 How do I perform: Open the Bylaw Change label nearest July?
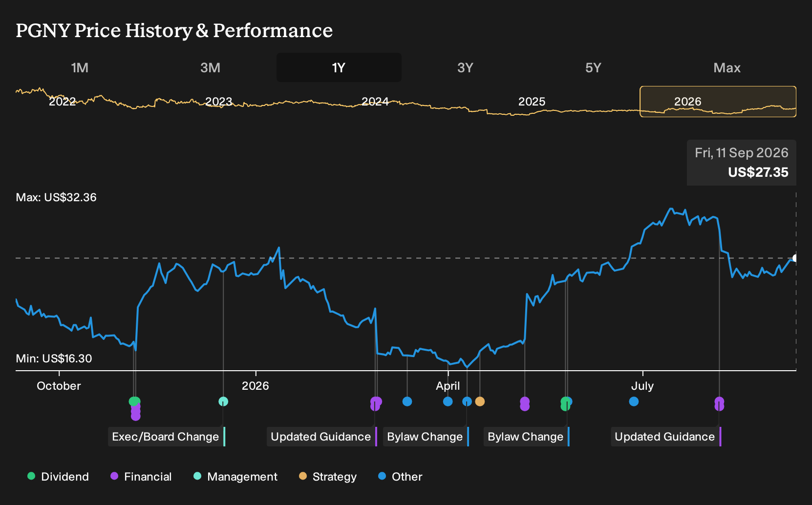coord(526,437)
